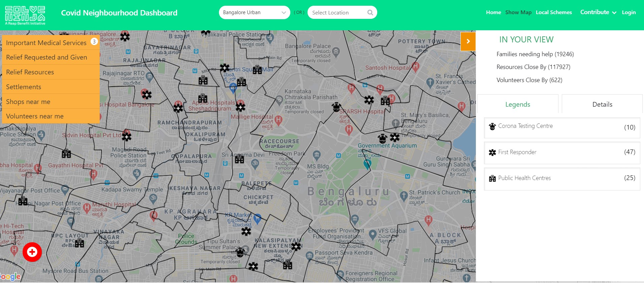Select Volunteers near me
This screenshot has height=283, width=644.
pyautogui.click(x=51, y=116)
